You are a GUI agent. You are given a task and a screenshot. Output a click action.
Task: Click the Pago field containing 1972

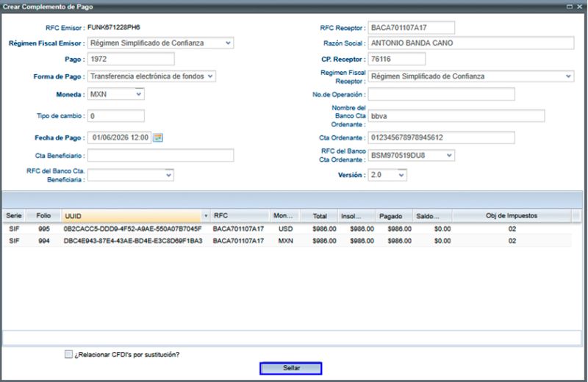[x=131, y=59]
